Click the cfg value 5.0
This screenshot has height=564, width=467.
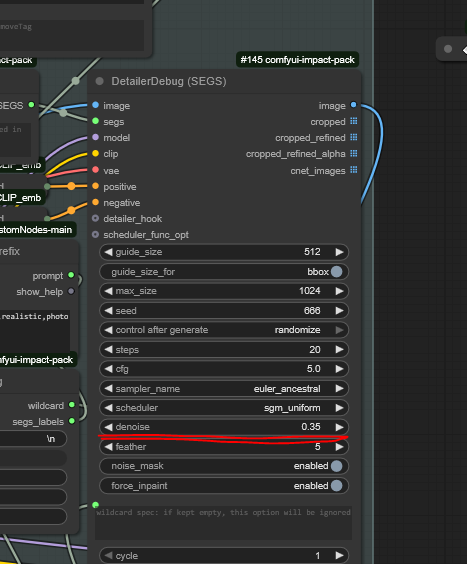[x=313, y=369]
